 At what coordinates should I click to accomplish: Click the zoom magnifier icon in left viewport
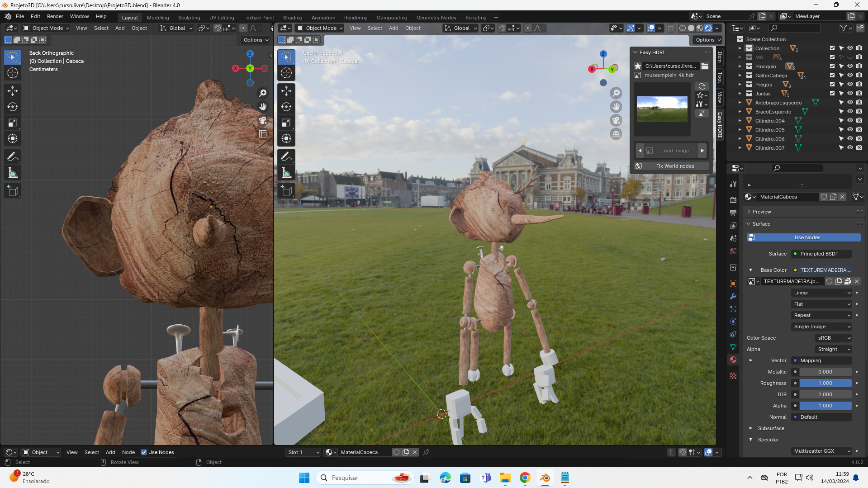click(x=263, y=93)
